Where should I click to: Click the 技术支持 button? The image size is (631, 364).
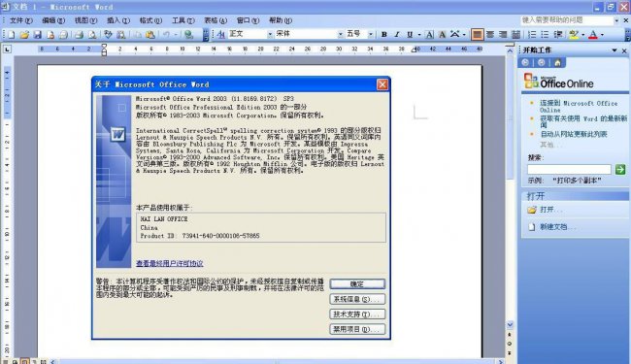(357, 314)
